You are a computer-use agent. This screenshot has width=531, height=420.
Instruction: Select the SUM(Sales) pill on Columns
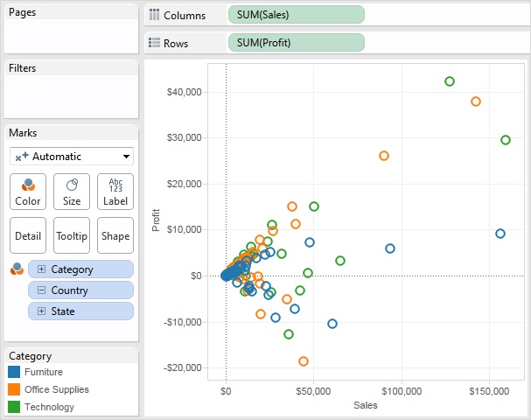pos(296,15)
